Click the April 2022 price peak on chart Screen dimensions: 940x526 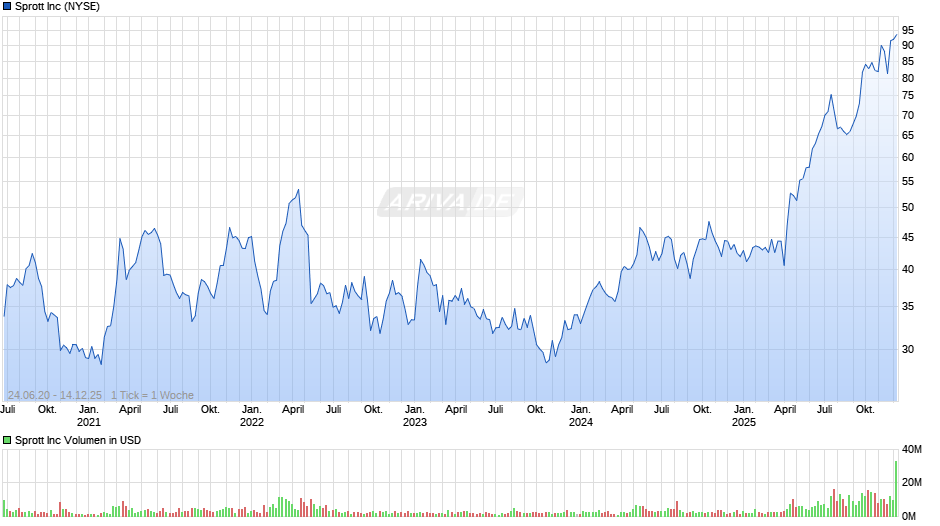299,190
